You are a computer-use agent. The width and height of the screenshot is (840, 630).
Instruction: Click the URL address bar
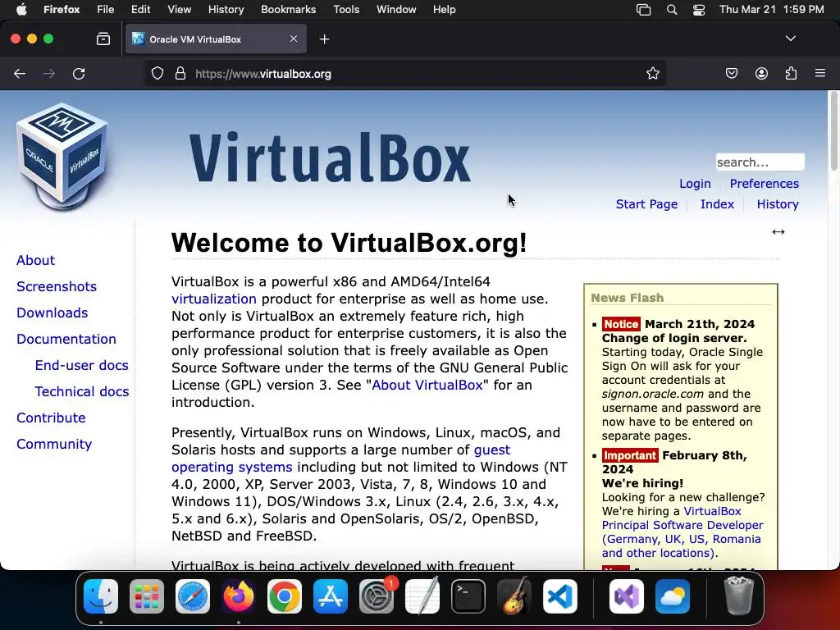click(x=405, y=73)
